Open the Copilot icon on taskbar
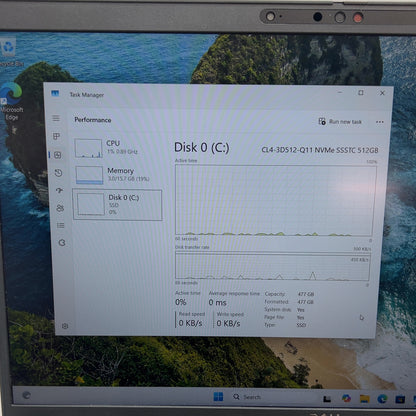The image size is (416, 416). pos(346,398)
